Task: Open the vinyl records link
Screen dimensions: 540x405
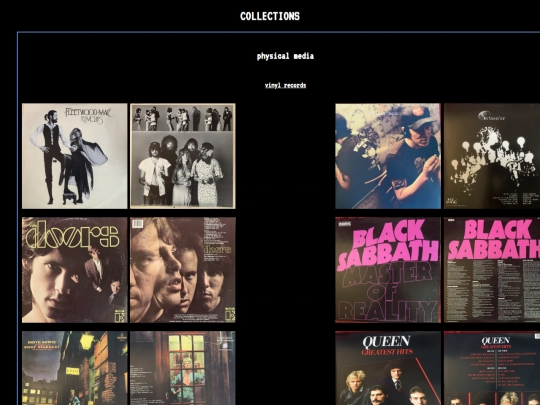Action: click(x=285, y=85)
